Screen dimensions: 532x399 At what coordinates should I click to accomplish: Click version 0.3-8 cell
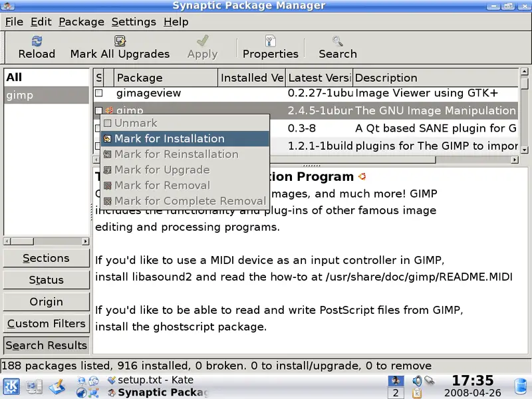302,128
